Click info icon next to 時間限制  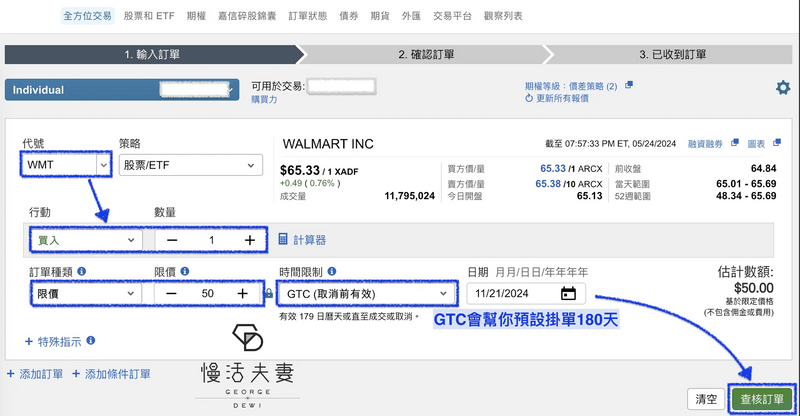pyautogui.click(x=332, y=272)
